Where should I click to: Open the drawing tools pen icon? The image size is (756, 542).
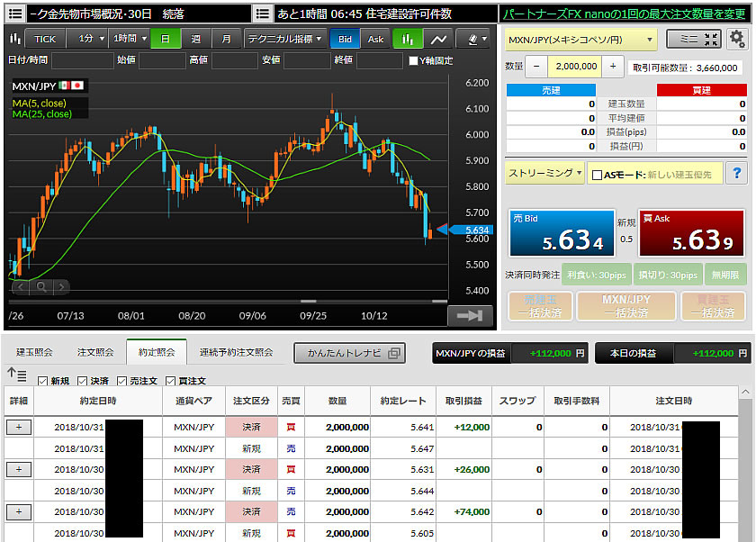[473, 39]
